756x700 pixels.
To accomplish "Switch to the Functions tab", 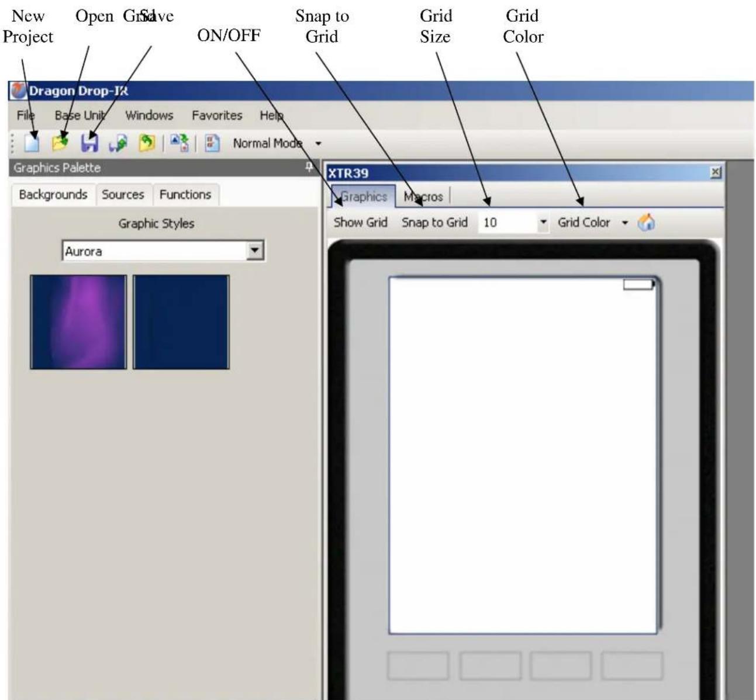I will coord(185,195).
